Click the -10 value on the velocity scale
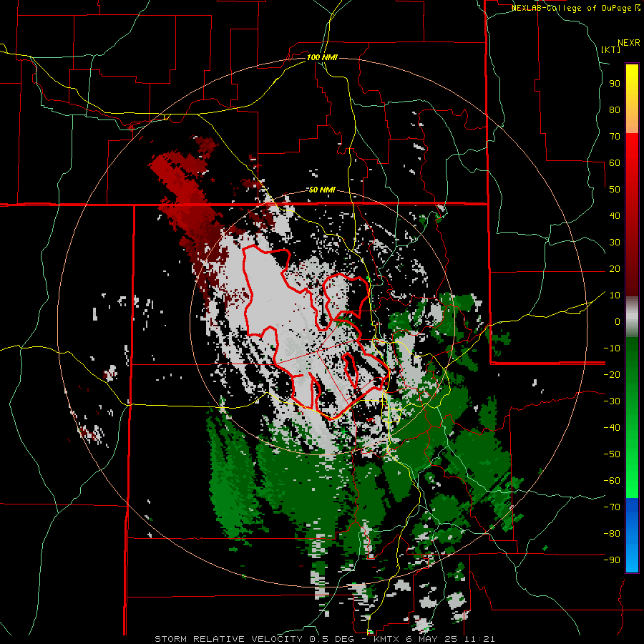The image size is (644, 644). [x=612, y=348]
